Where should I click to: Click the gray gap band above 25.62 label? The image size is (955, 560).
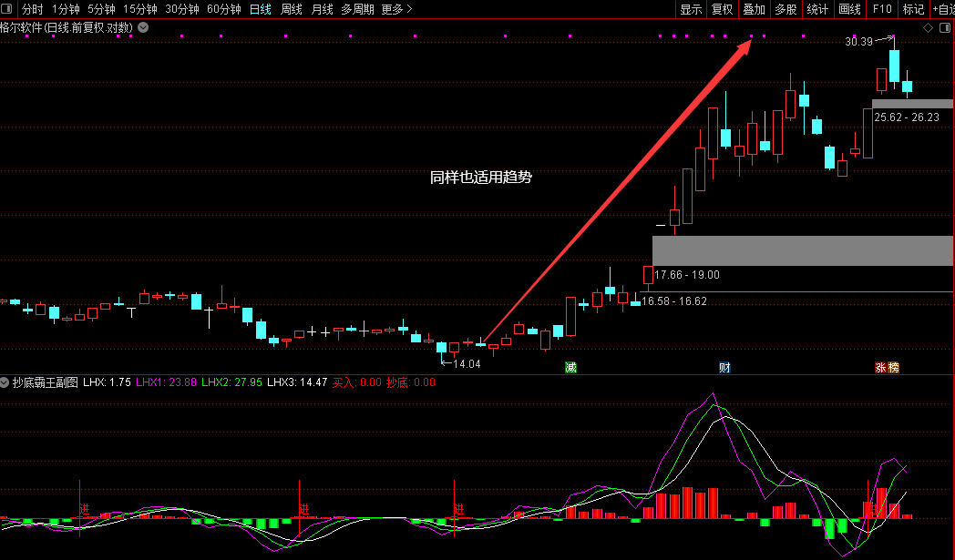coord(912,104)
